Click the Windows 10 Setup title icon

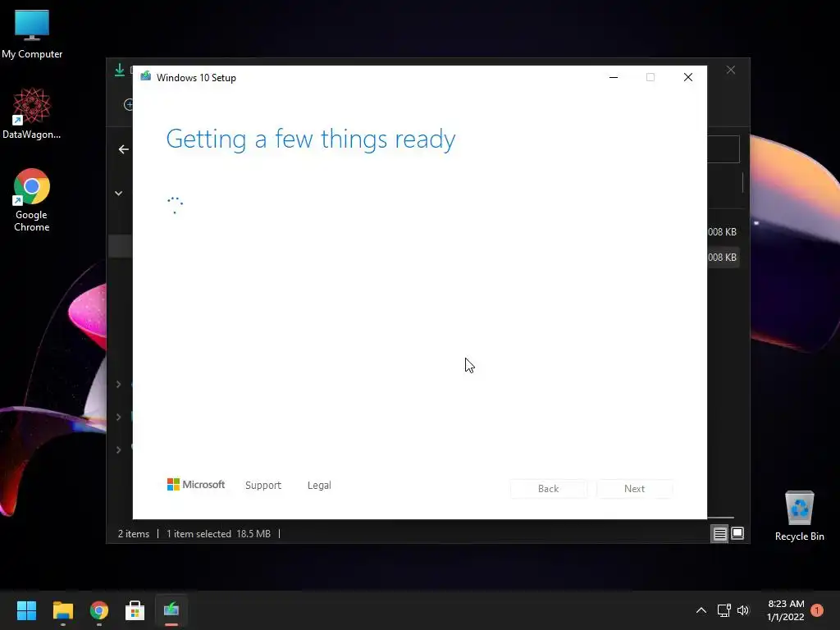click(146, 77)
